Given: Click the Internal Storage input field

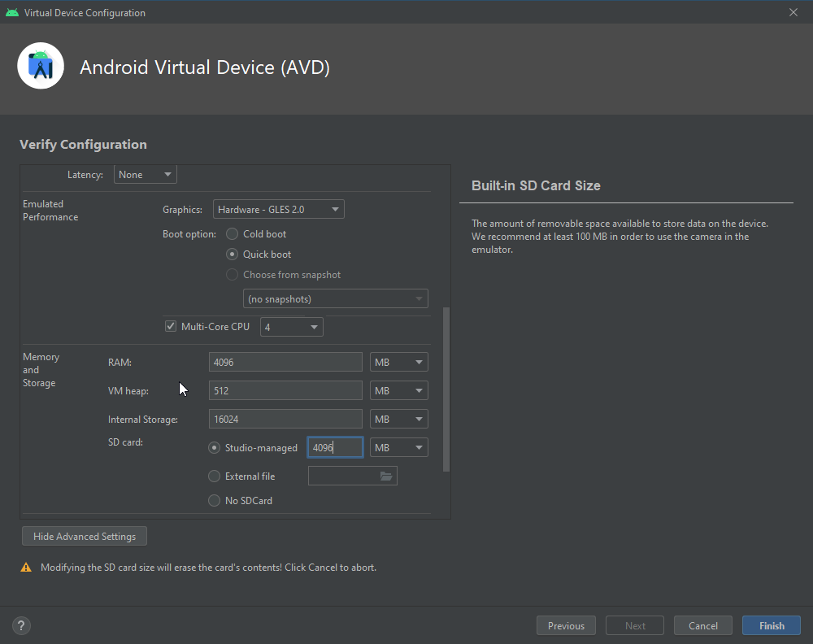Looking at the screenshot, I should (x=285, y=420).
